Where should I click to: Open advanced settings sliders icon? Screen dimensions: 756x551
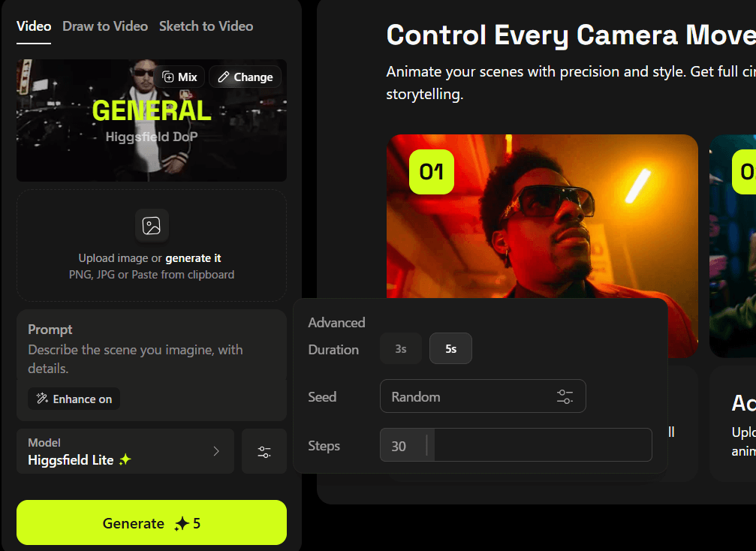pos(264,452)
